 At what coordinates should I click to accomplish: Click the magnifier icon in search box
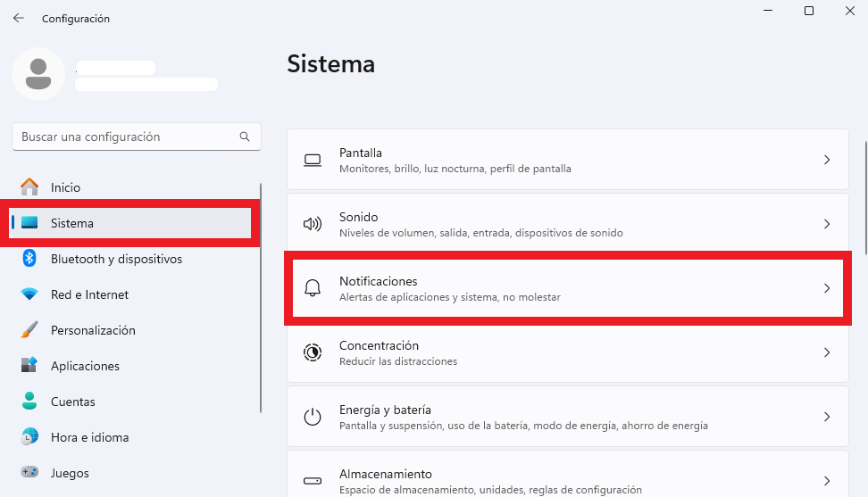tap(245, 137)
